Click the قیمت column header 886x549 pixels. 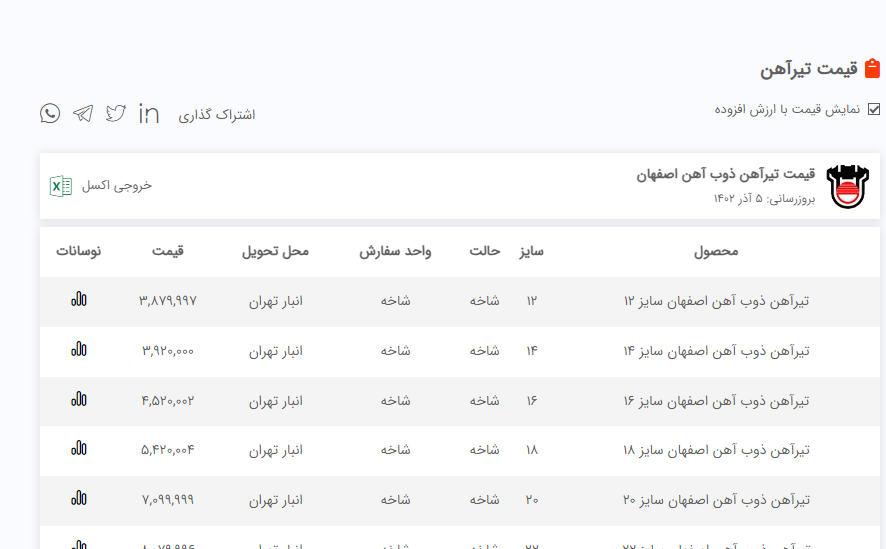point(168,251)
